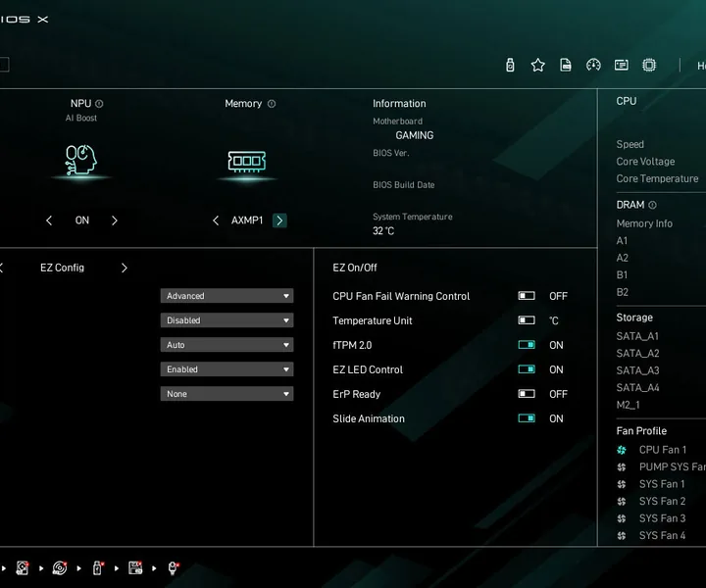Disable the EZ LED Control switch

click(527, 369)
